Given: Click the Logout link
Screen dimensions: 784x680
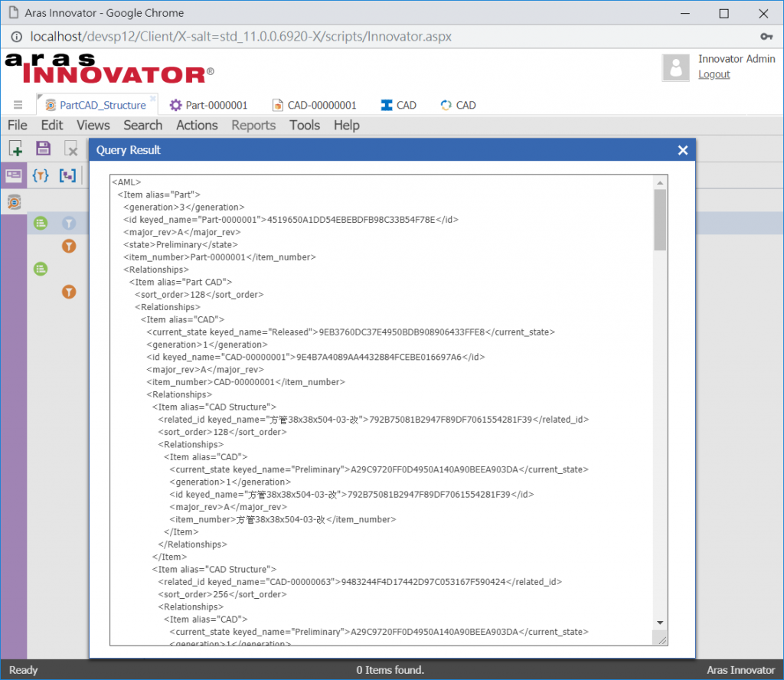Looking at the screenshot, I should pos(714,74).
